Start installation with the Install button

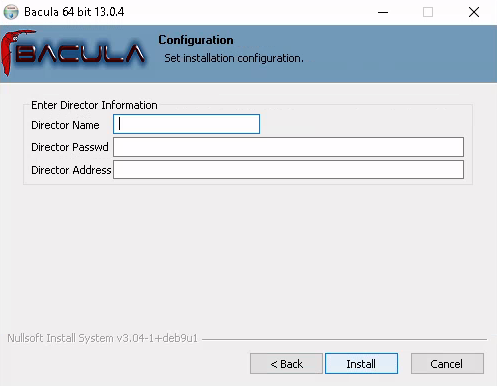click(361, 364)
